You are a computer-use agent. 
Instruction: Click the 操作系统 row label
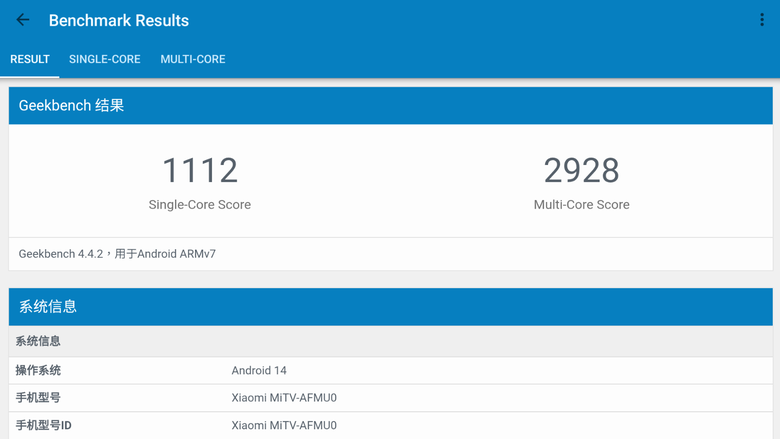tap(38, 370)
